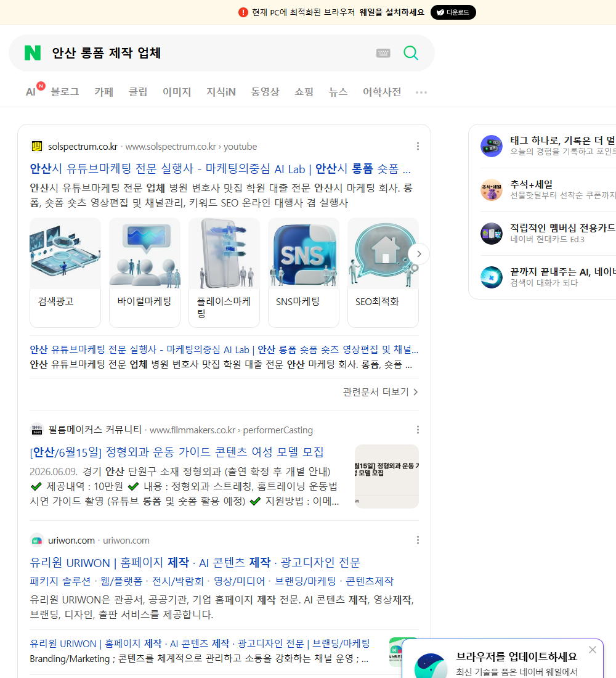Click the www.solspectrum.co.kr › youtube URL text
The width and height of the screenshot is (616, 678).
(x=191, y=147)
